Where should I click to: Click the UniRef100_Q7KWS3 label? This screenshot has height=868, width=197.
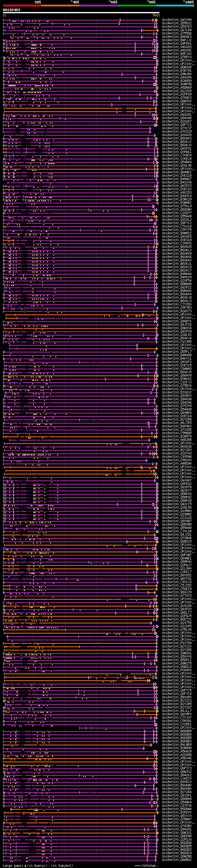(177, 98)
